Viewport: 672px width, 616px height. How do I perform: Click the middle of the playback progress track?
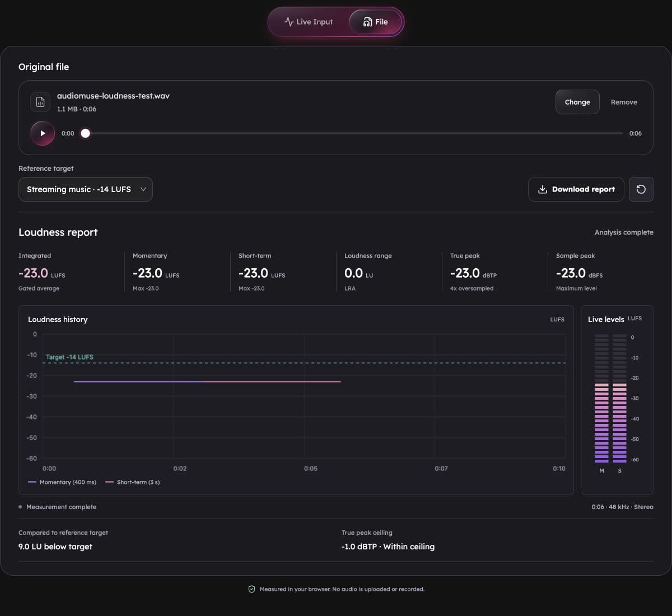(354, 133)
